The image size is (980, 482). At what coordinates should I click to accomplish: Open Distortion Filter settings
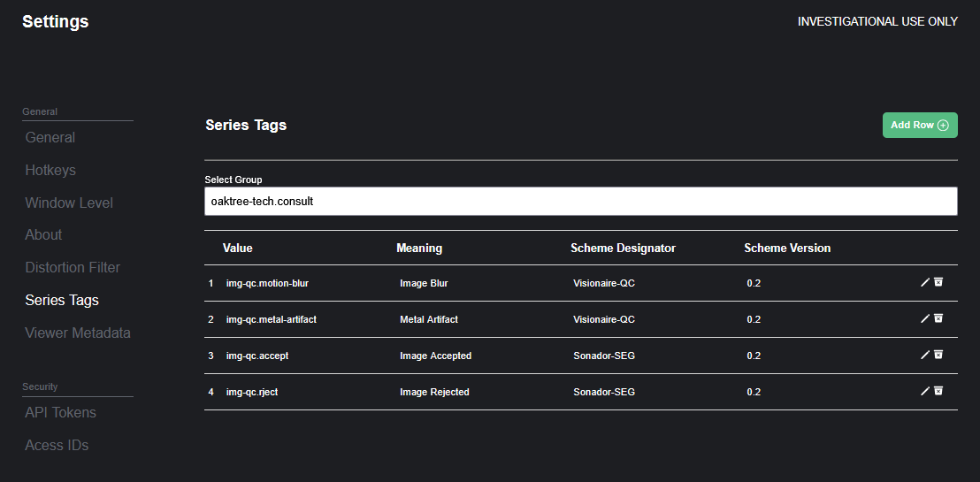tap(73, 268)
